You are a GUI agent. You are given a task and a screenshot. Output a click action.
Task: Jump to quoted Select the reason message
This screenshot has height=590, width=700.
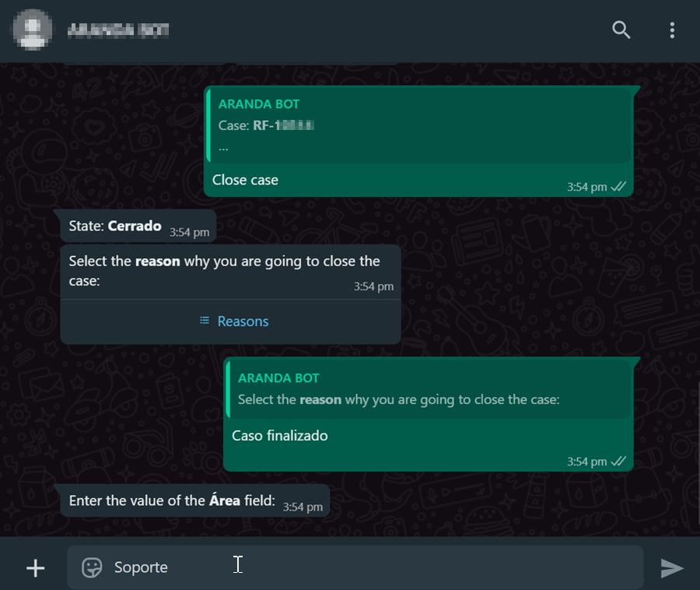coord(429,388)
